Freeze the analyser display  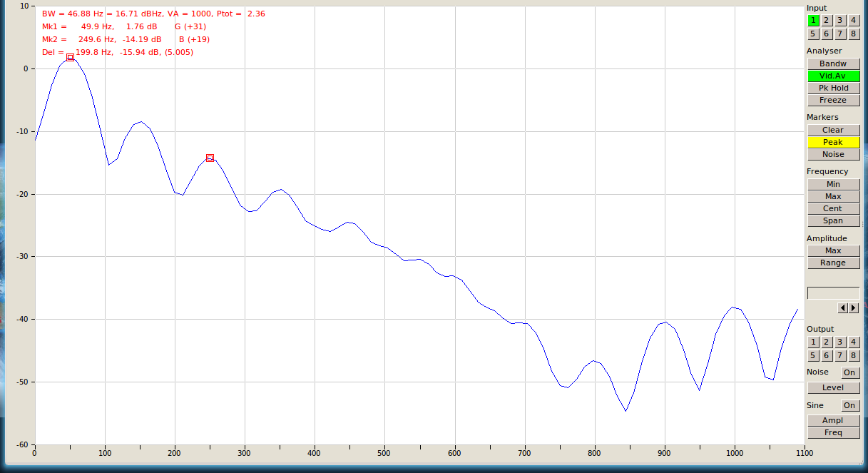pos(833,101)
